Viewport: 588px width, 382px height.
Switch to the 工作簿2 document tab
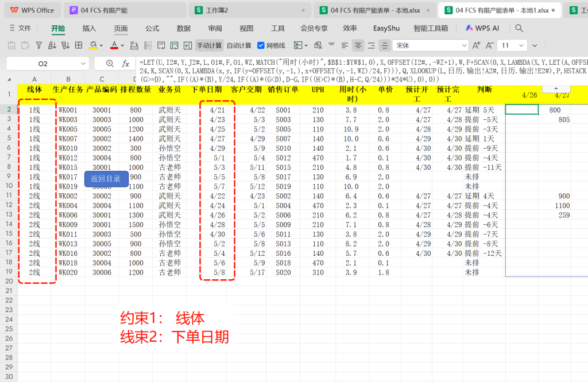[249, 10]
